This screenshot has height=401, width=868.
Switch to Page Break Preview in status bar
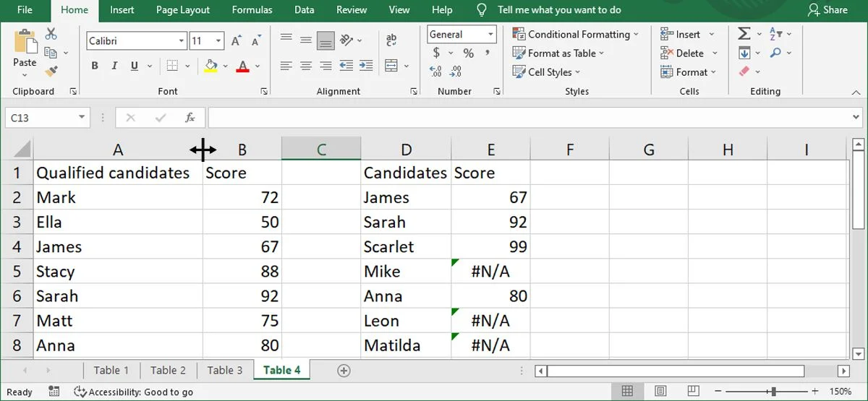[x=694, y=392]
